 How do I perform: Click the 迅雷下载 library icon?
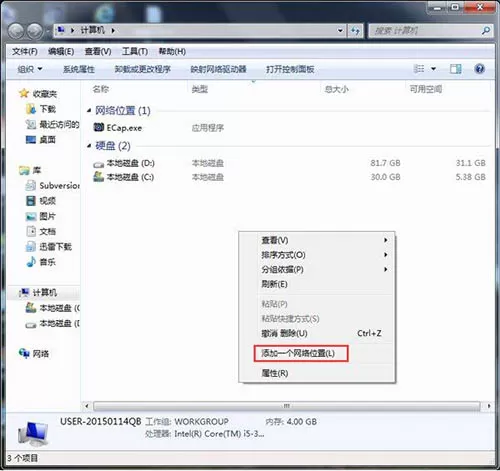31,246
